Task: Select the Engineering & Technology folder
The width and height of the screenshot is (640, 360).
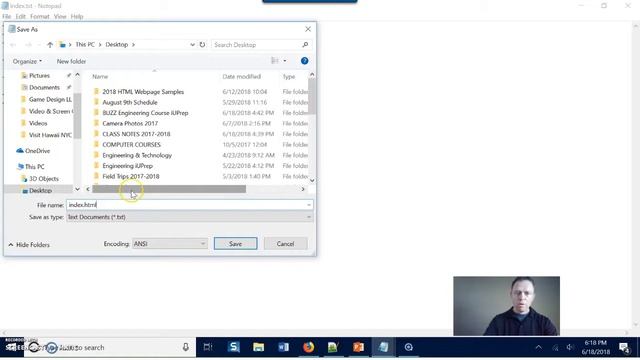Action: pyautogui.click(x=137, y=155)
